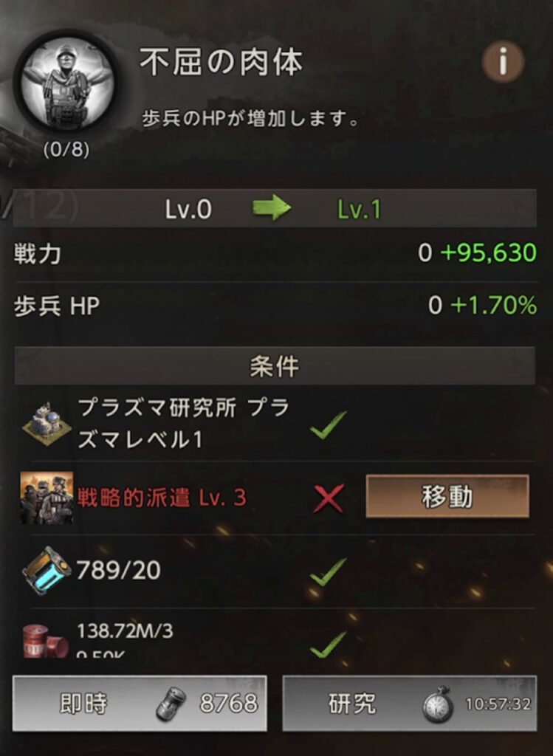The width and height of the screenshot is (553, 756).
Task: Click the stopwatch icon on 研究 button
Action: coord(438,704)
